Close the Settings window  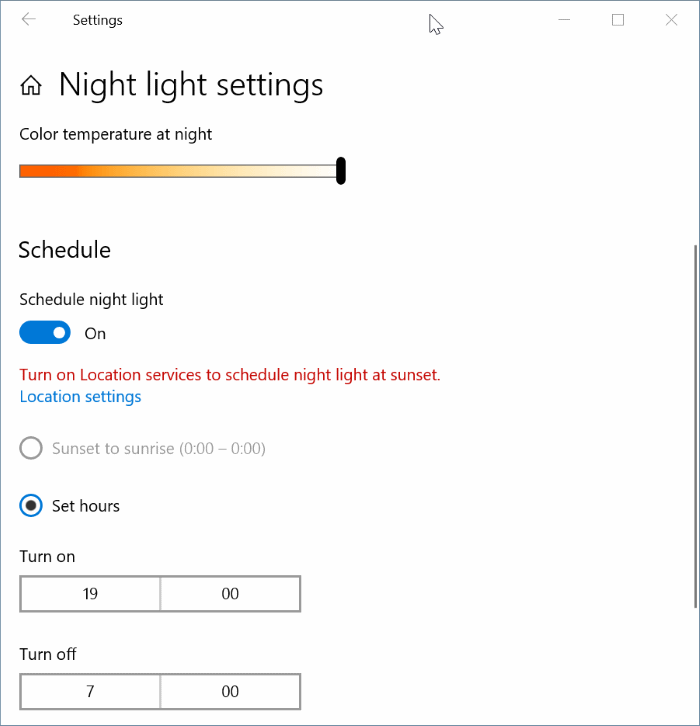(670, 20)
